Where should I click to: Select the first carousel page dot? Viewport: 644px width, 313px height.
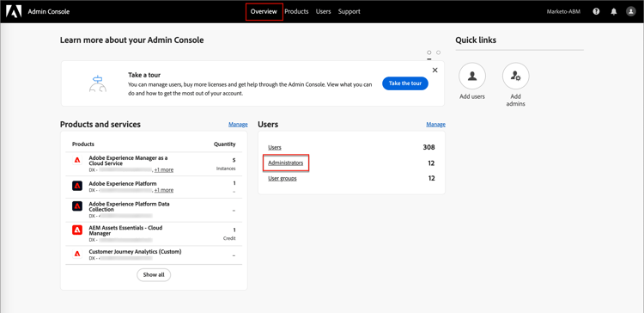429,52
